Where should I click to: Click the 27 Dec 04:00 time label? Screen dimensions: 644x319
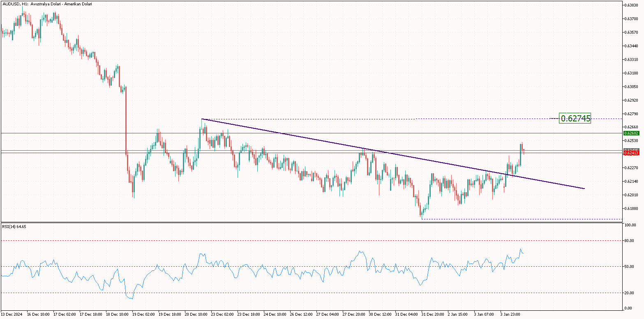[328, 314]
